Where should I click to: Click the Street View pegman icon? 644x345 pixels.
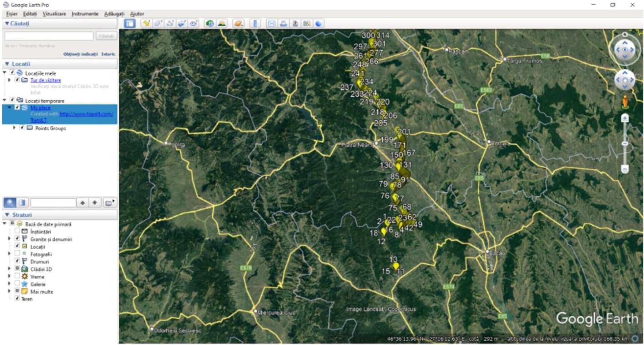[x=625, y=102]
